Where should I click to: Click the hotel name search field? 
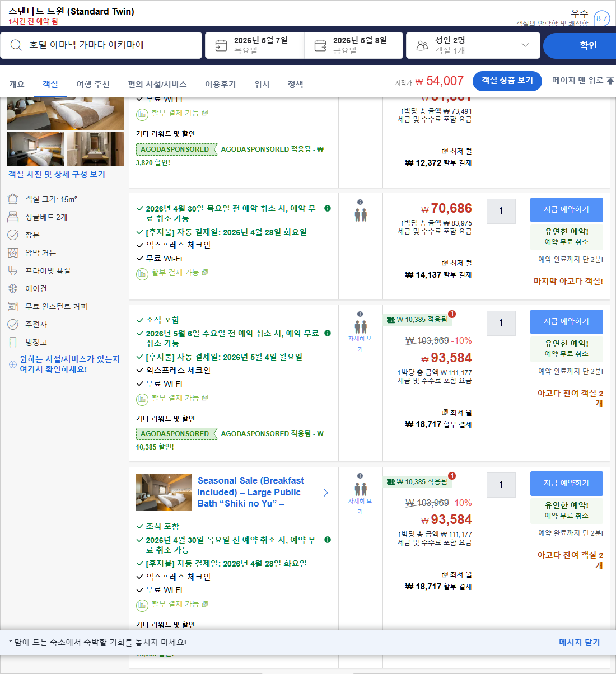(x=101, y=45)
